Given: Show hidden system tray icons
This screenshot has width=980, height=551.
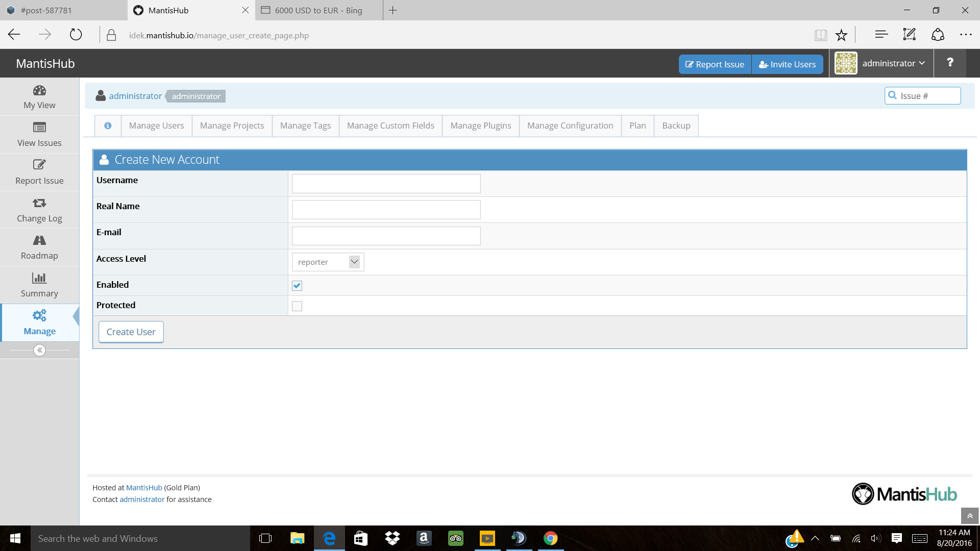Looking at the screenshot, I should [815, 538].
